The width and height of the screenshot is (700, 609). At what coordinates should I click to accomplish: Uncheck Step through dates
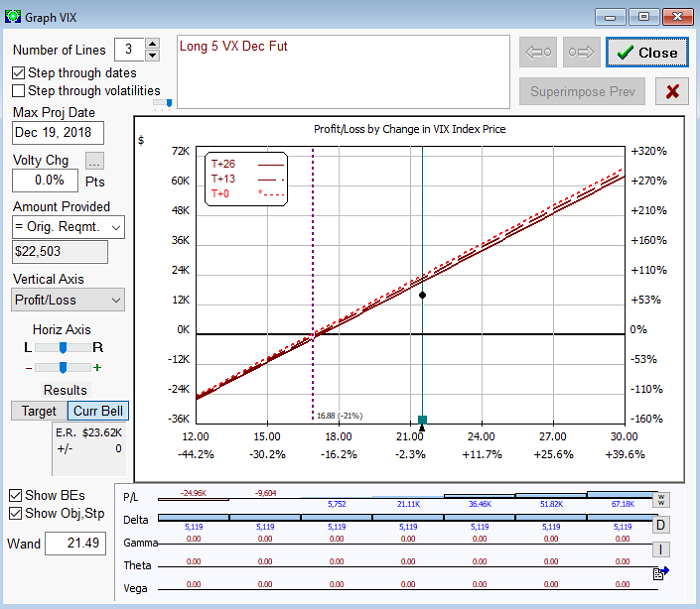coord(19,73)
